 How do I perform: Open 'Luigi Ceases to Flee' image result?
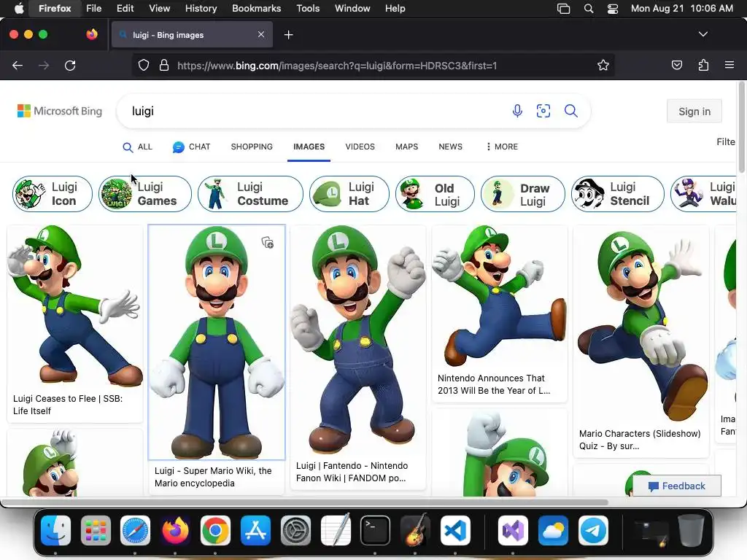tap(75, 306)
